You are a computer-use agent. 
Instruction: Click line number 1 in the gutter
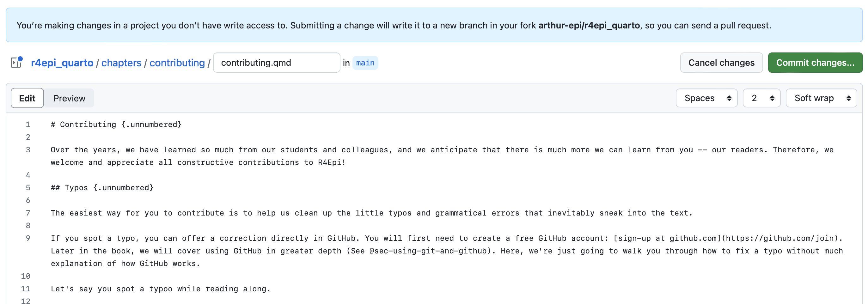[28, 125]
